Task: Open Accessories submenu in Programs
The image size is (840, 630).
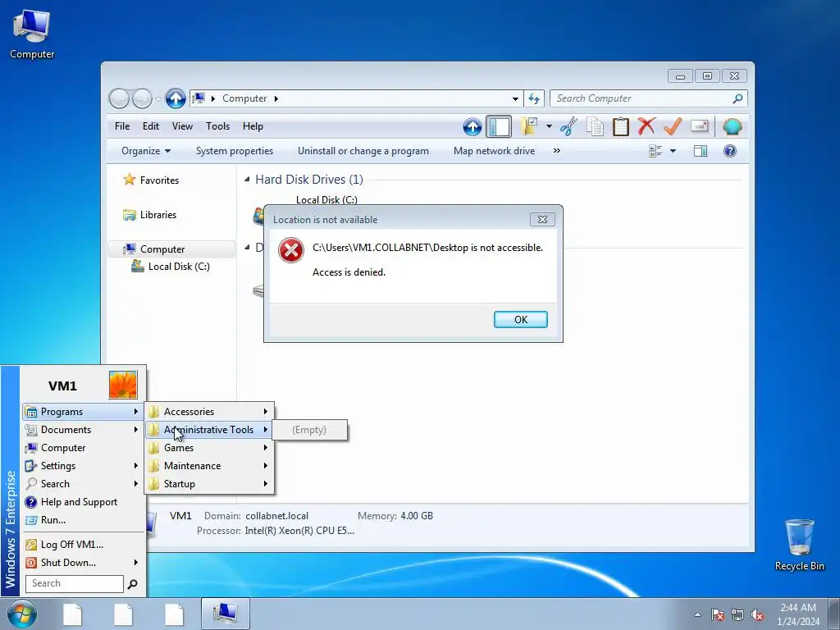Action: [209, 412]
